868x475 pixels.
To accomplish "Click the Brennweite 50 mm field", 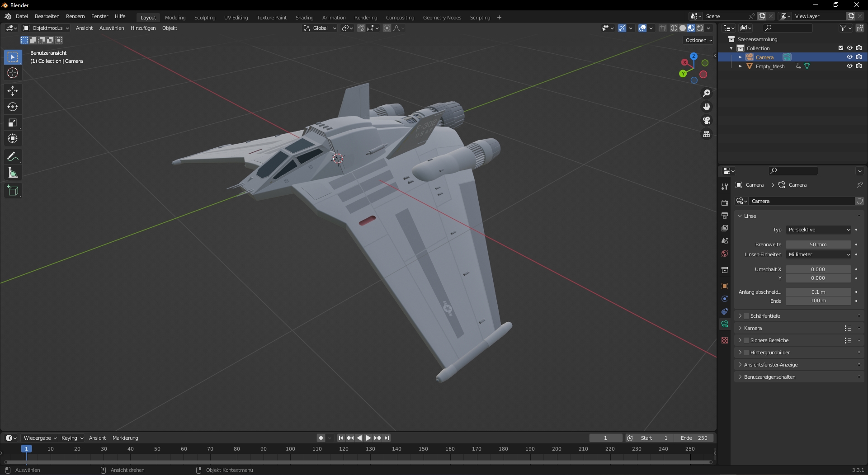I will (x=818, y=245).
